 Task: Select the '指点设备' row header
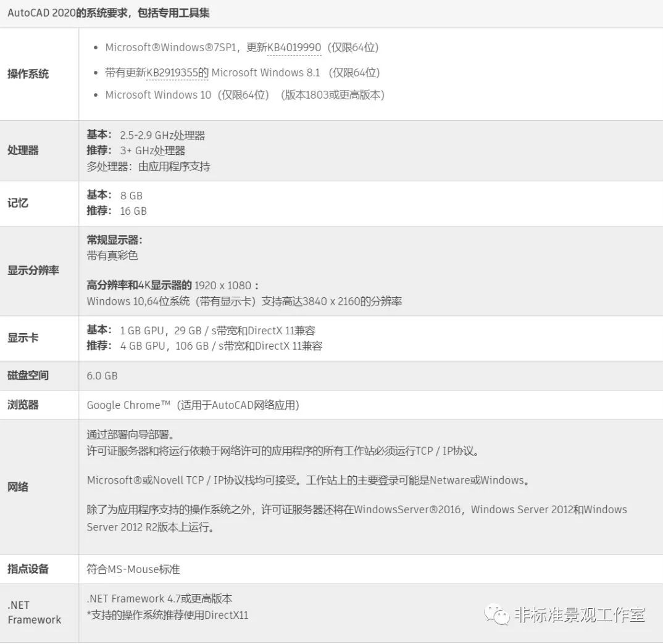[28, 569]
